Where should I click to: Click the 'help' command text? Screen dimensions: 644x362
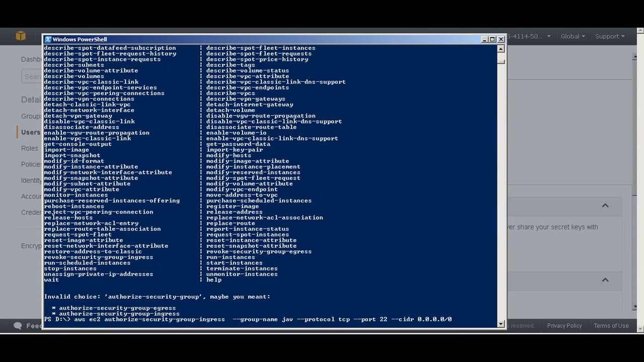pos(214,280)
